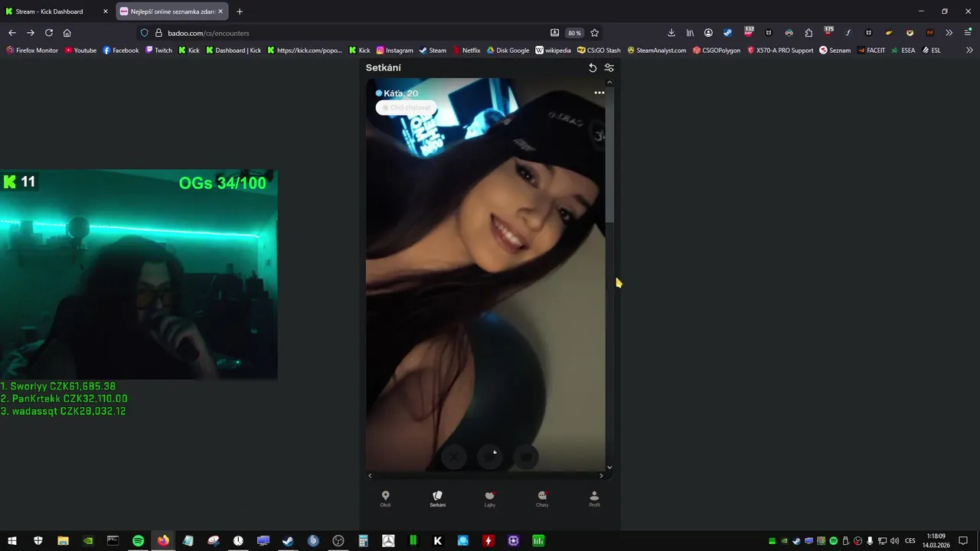The width and height of the screenshot is (980, 551).
Task: Open the wikipedia bookmark
Action: [x=553, y=51]
